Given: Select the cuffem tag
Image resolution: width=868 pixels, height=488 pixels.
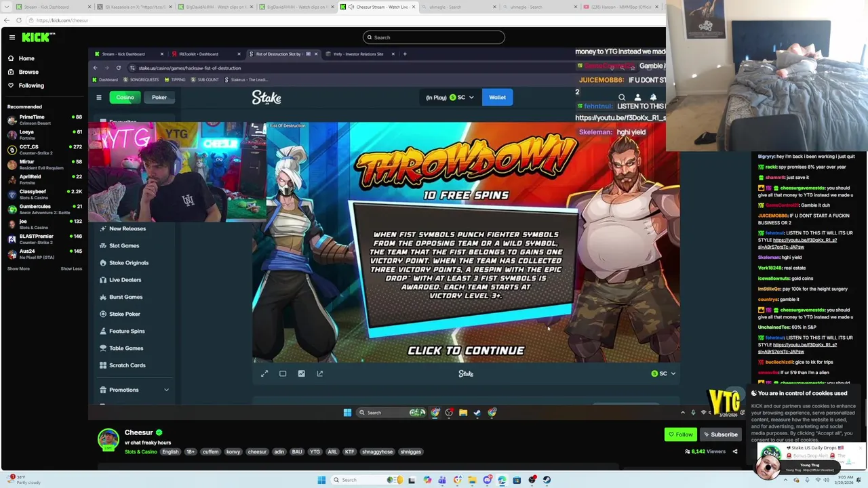Looking at the screenshot, I should (210, 451).
